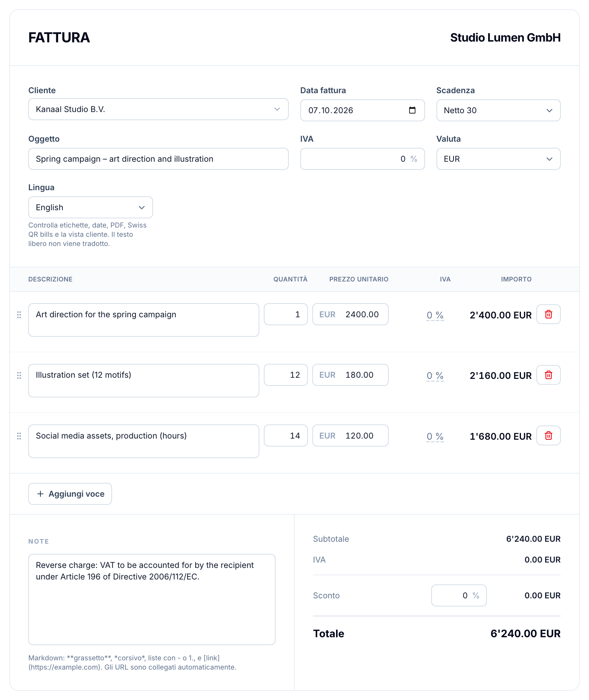Edit the unit price 180.00
Viewport: 589px width, 700px height.
click(x=350, y=375)
